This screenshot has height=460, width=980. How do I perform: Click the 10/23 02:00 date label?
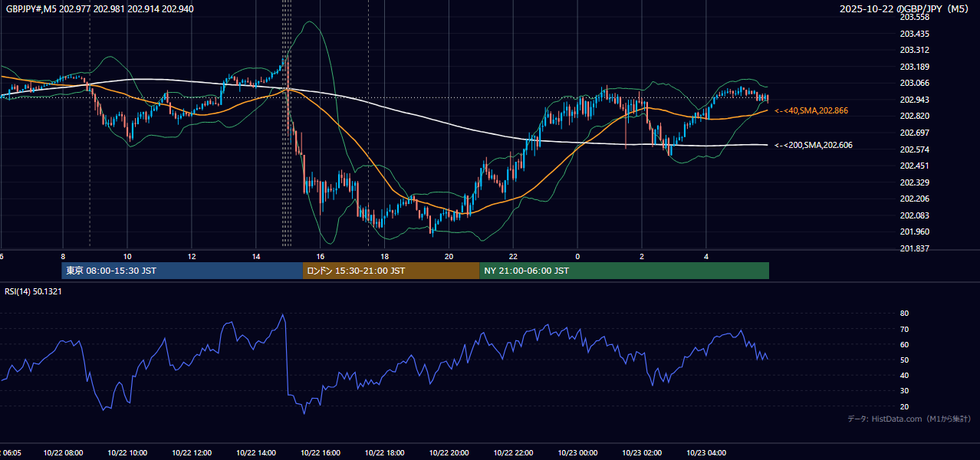pos(643,453)
